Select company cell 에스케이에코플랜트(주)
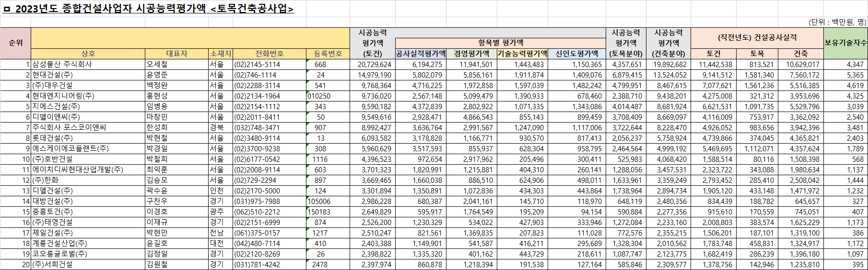 click(x=88, y=148)
